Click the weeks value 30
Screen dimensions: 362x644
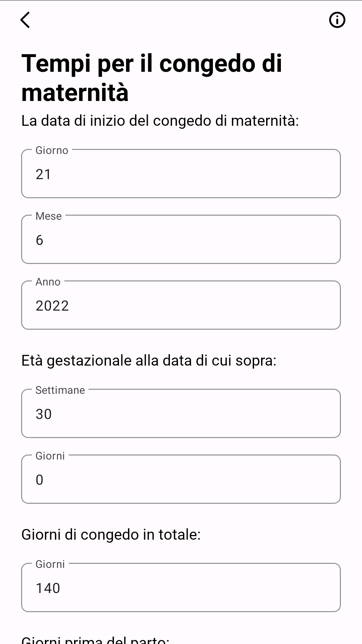coord(44,414)
